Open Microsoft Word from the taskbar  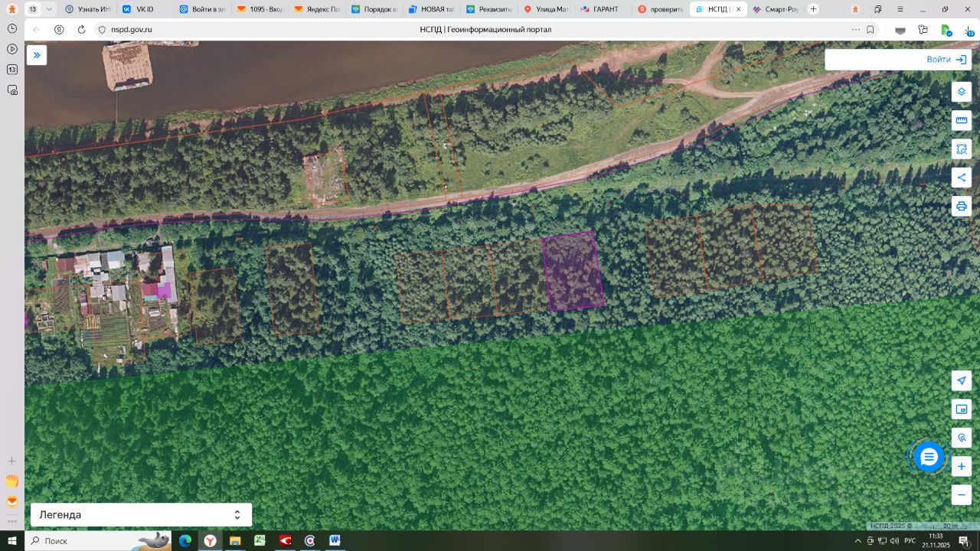coord(335,540)
